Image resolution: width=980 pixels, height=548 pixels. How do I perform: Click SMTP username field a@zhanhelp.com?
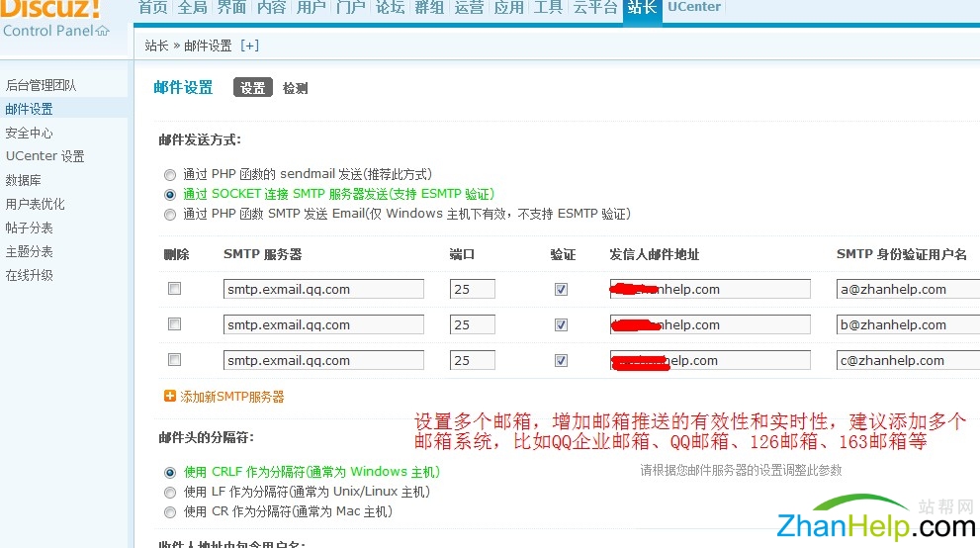[908, 289]
